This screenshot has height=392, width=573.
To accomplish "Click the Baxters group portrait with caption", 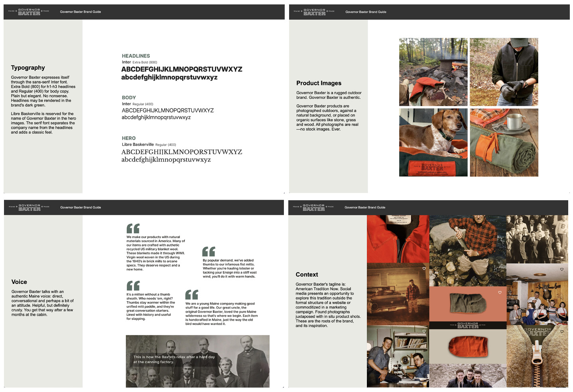I will tap(197, 361).
